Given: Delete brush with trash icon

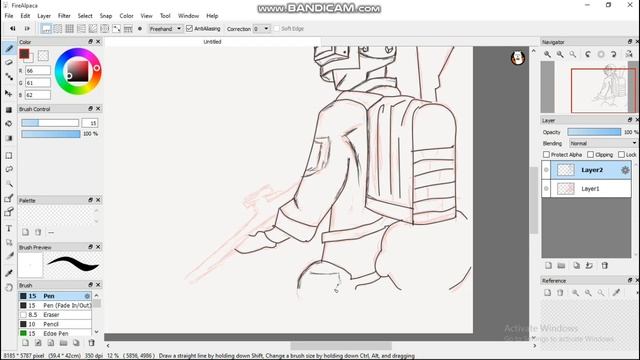Looking at the screenshot, I should (x=91, y=343).
